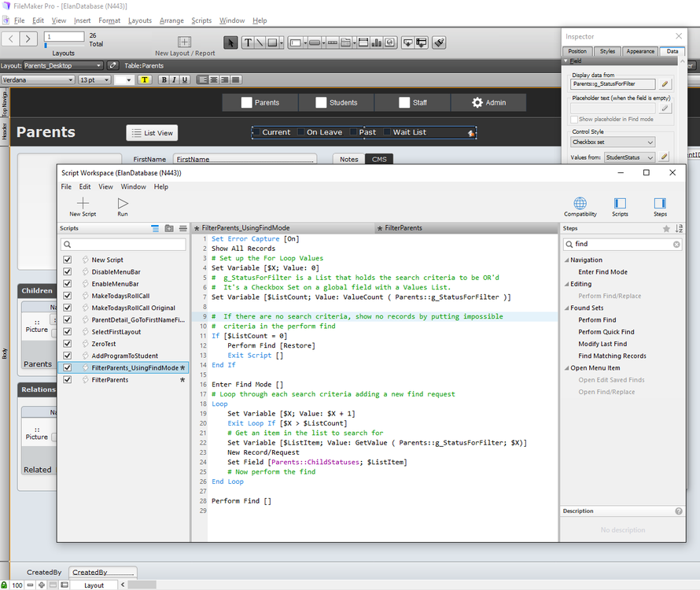Image resolution: width=700 pixels, height=590 pixels.
Task: Select the Text tool
Action: point(248,43)
